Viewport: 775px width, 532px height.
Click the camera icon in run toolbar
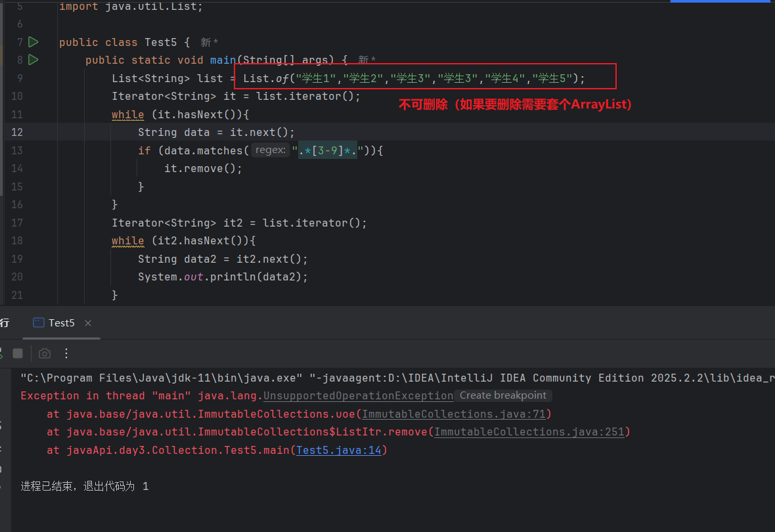tap(45, 353)
